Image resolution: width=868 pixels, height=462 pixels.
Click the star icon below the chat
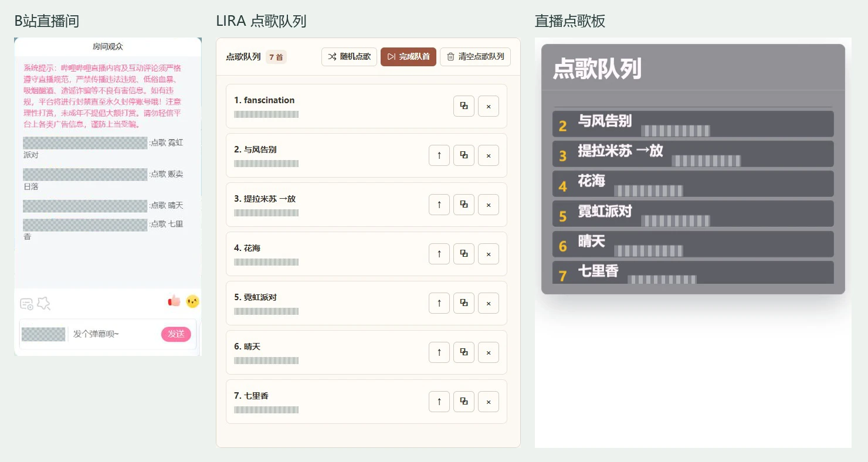click(44, 303)
